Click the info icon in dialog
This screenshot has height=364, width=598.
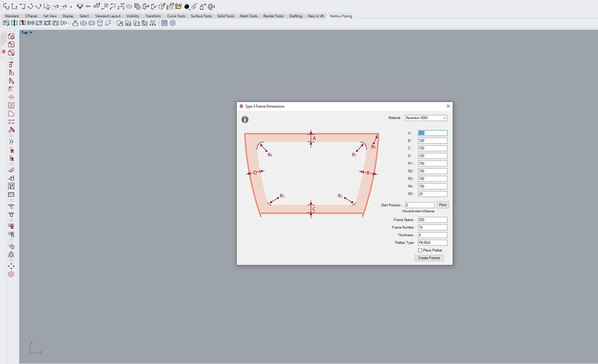tap(245, 120)
